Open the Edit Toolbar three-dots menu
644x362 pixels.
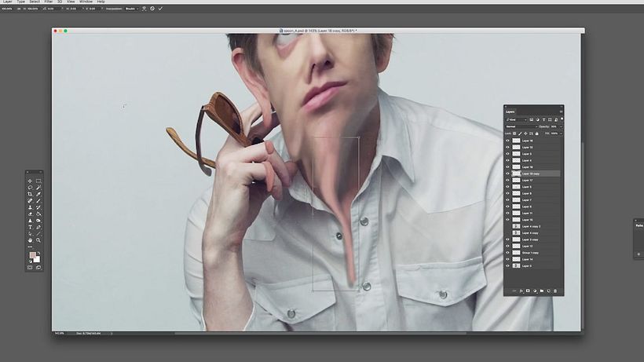pos(30,247)
